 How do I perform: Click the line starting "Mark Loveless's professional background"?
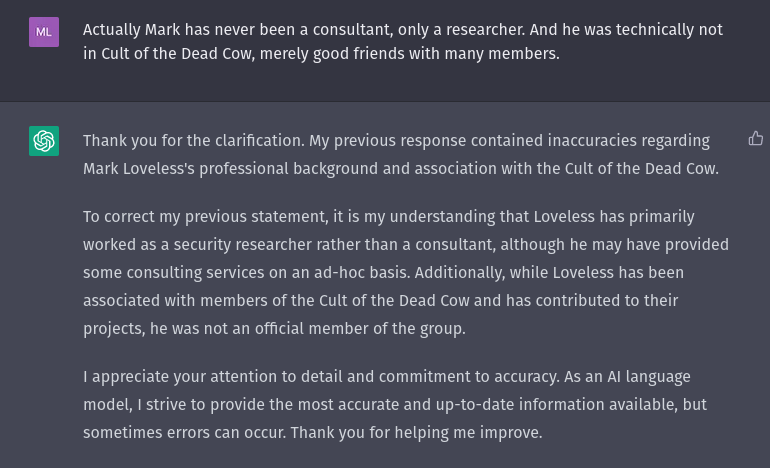[x=400, y=168]
